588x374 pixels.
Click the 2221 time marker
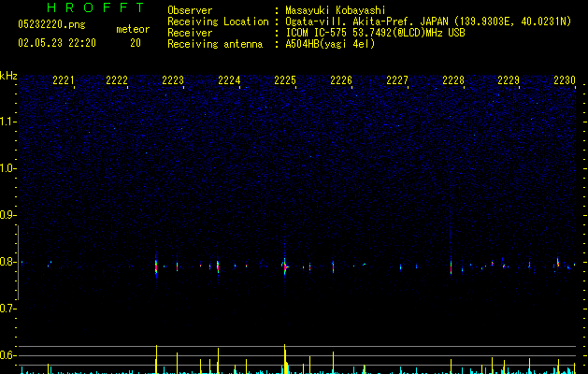(x=64, y=80)
